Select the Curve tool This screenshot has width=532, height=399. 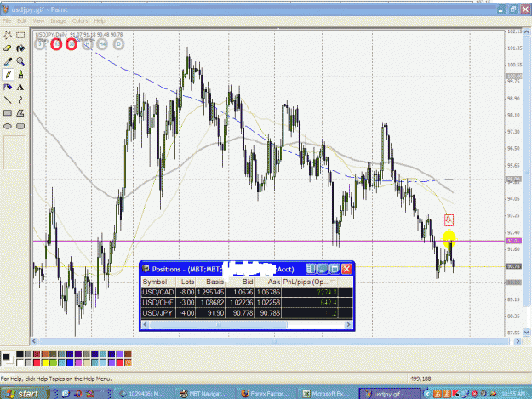pyautogui.click(x=20, y=100)
